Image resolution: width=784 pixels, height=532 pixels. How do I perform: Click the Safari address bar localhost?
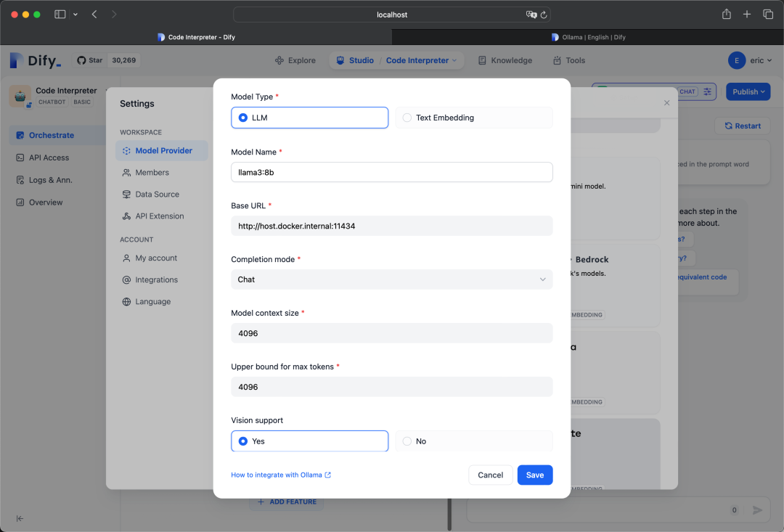[392, 15]
